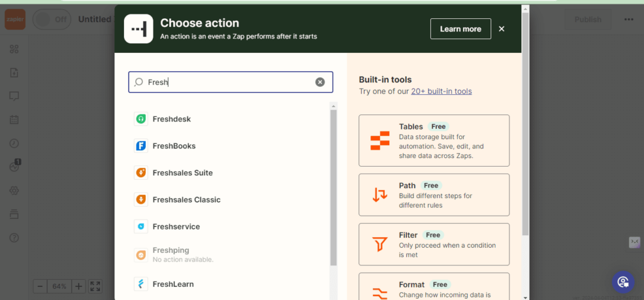Click the Untitled Zap name
644x300 pixels.
pyautogui.click(x=95, y=19)
